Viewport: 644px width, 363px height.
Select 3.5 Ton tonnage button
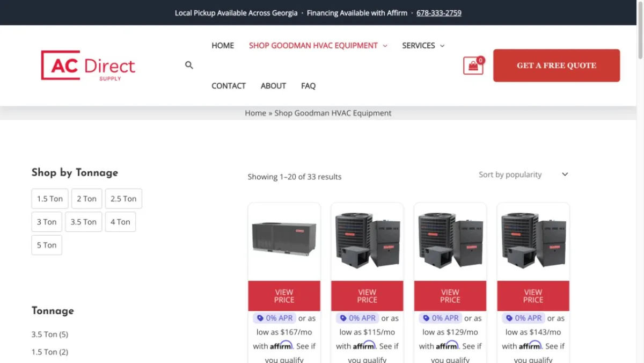tap(84, 222)
